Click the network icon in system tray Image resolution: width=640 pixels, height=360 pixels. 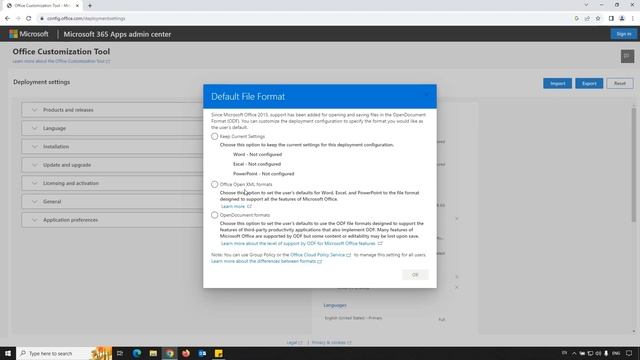click(590, 353)
